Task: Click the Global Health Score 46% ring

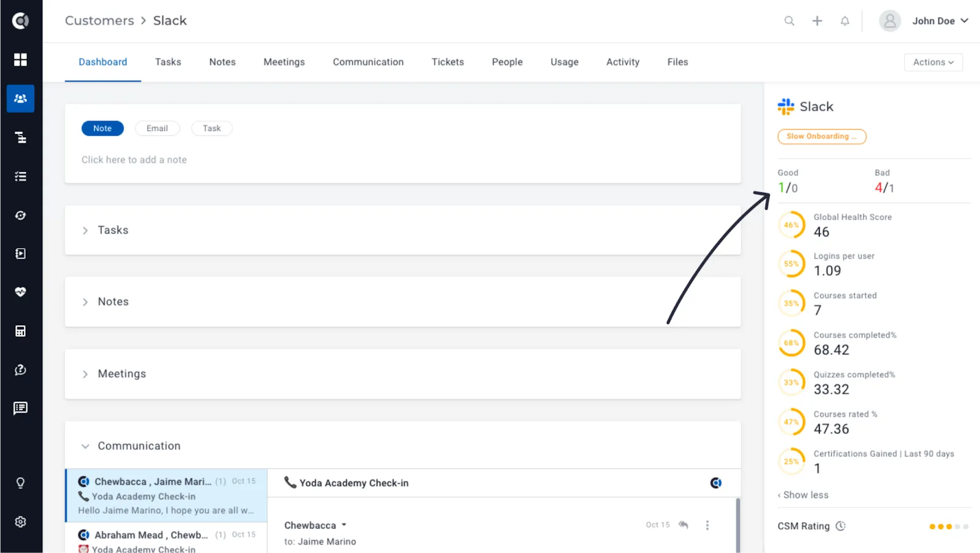Action: point(791,225)
